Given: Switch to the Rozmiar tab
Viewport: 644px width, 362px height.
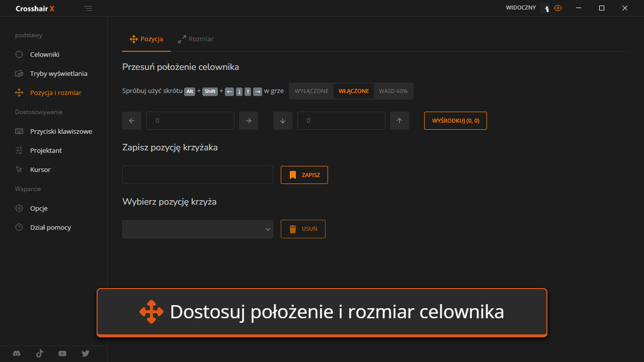Looking at the screenshot, I should [x=196, y=39].
